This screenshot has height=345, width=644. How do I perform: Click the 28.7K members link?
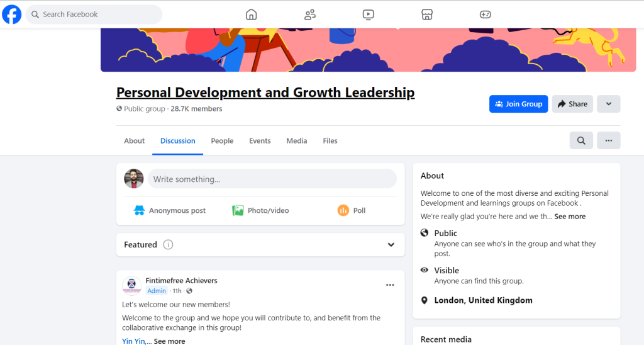click(196, 109)
